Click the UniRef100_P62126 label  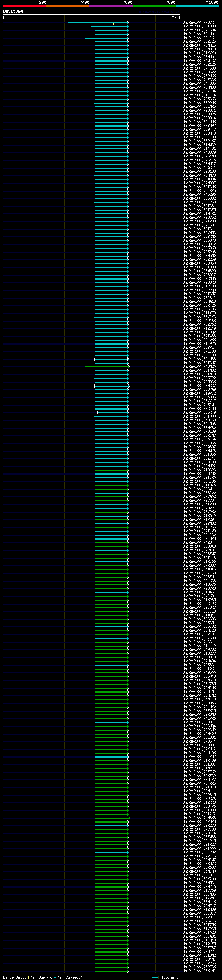(x=199, y=64)
